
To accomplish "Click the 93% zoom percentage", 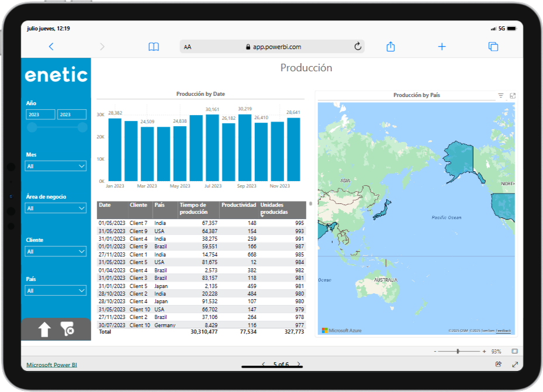I will pos(496,352).
